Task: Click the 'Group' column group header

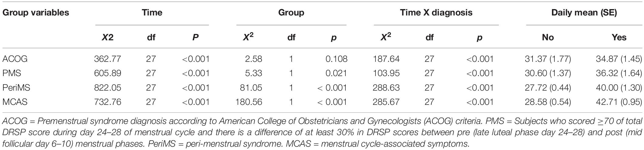Action: pos(291,13)
